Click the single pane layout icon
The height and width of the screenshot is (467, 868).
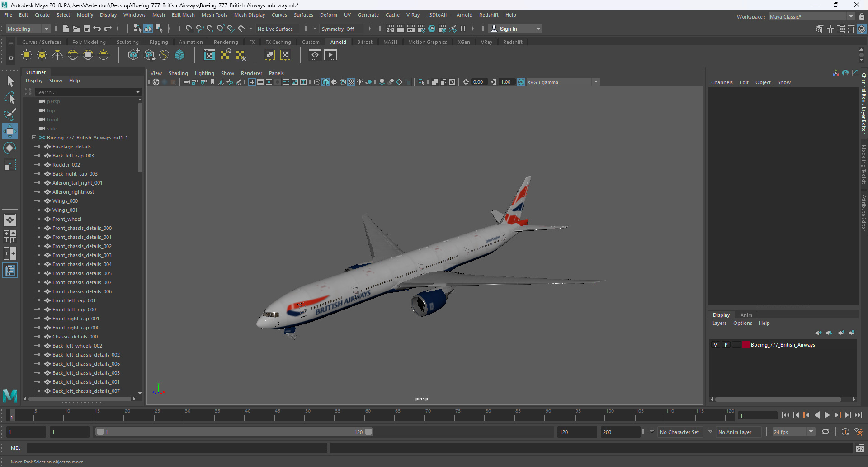point(10,220)
